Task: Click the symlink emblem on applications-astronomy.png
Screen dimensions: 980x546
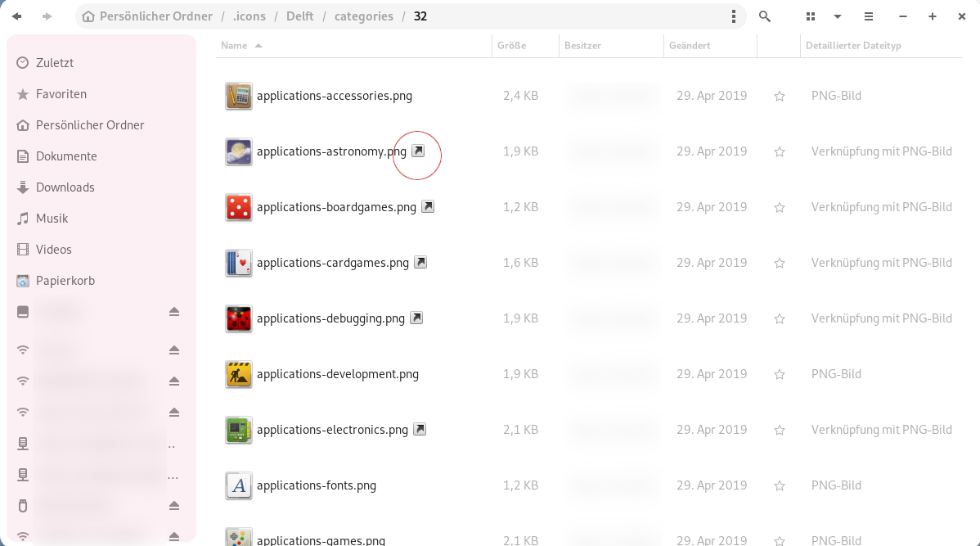Action: 419,151
